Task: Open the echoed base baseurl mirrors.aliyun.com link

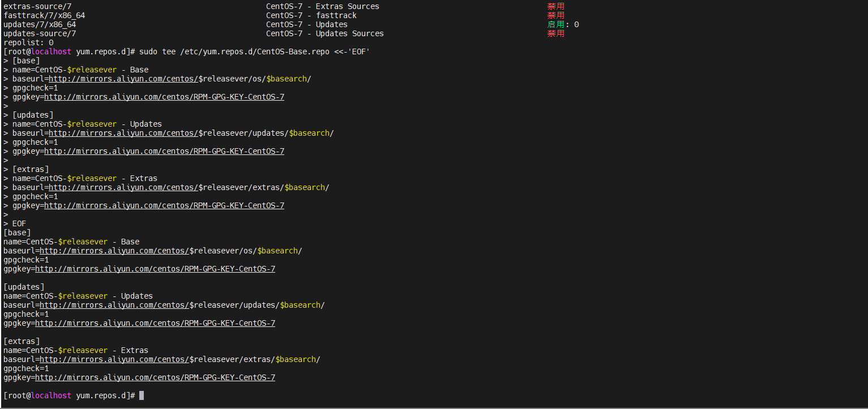Action: [x=113, y=250]
